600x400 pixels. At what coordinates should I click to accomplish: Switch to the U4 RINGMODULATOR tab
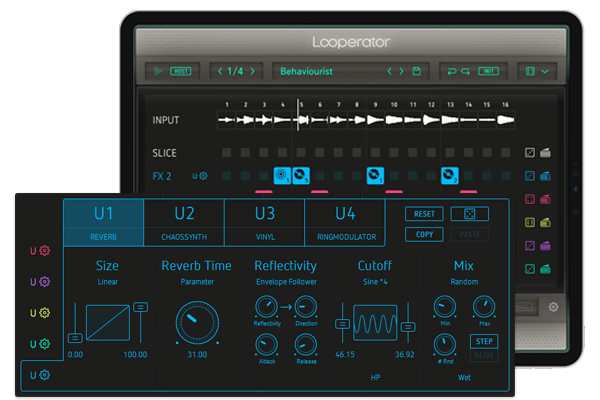346,222
